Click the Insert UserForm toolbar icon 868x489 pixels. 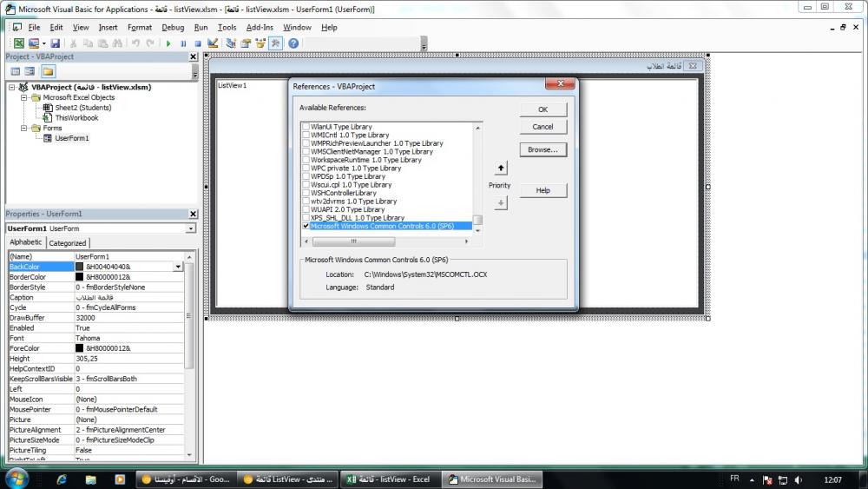[34, 43]
